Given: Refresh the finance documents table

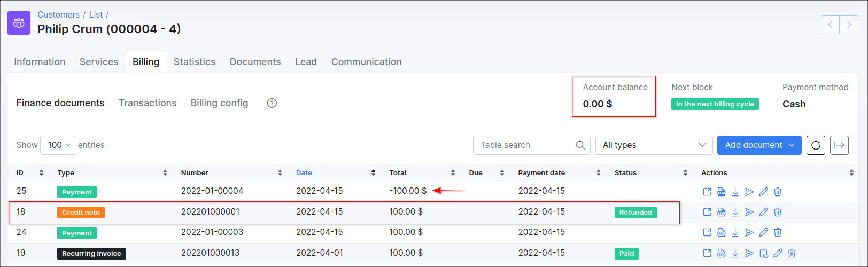Looking at the screenshot, I should (x=816, y=145).
